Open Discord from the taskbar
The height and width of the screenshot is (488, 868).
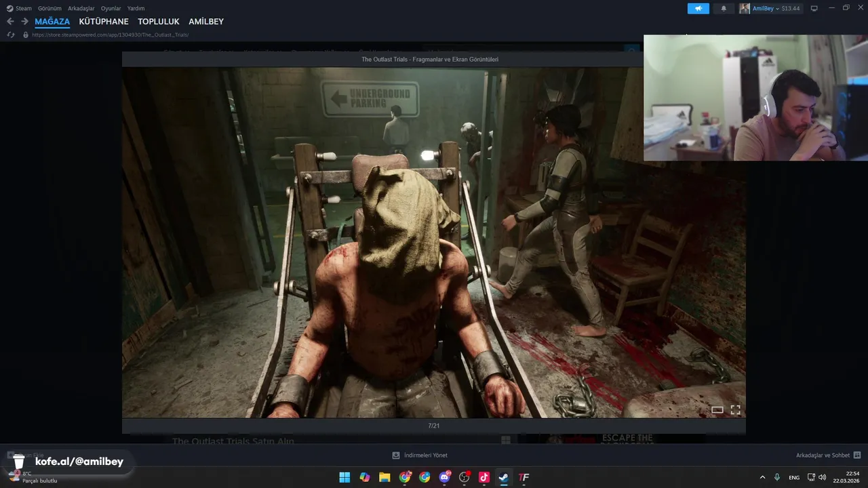(x=445, y=477)
